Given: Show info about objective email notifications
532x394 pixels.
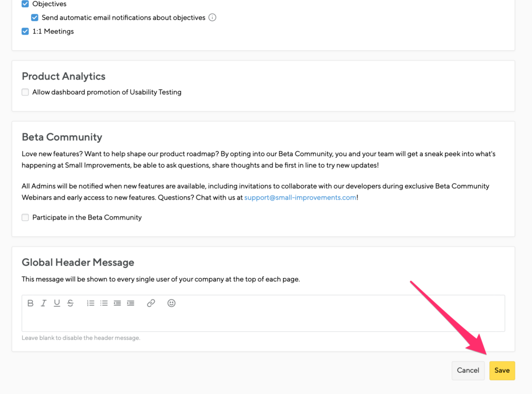Looking at the screenshot, I should coord(212,18).
